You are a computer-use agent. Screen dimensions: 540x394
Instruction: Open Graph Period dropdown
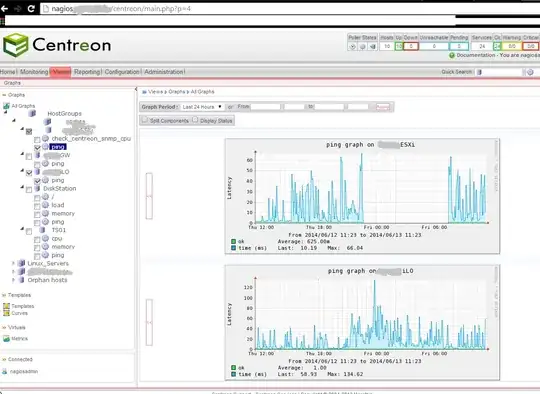coord(202,107)
